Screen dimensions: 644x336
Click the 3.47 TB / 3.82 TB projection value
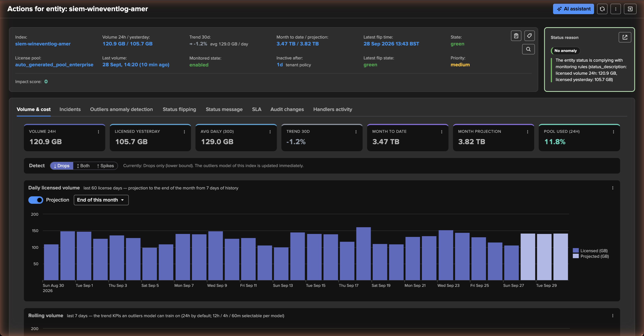(297, 44)
